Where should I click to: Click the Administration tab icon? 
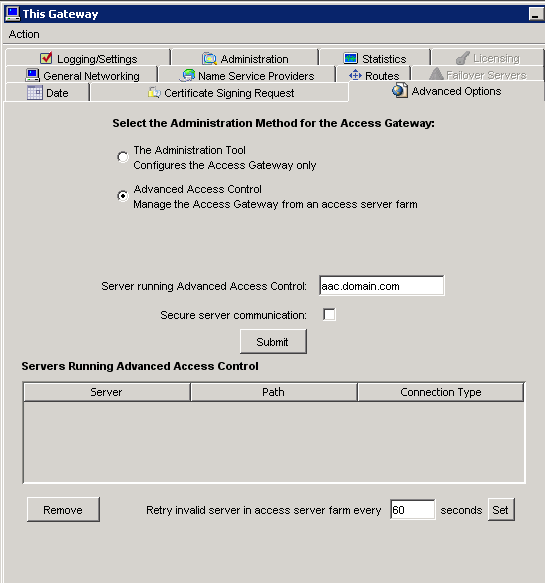pyautogui.click(x=209, y=58)
